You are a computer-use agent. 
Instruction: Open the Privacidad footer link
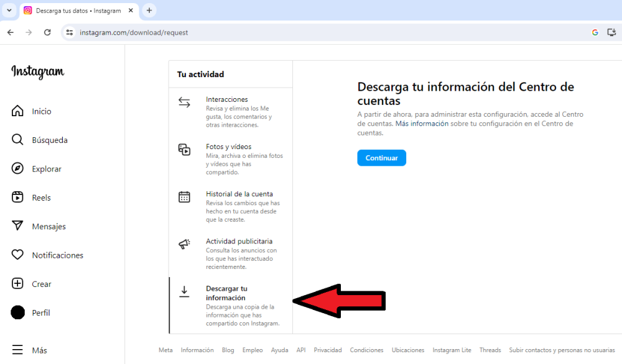point(328,350)
